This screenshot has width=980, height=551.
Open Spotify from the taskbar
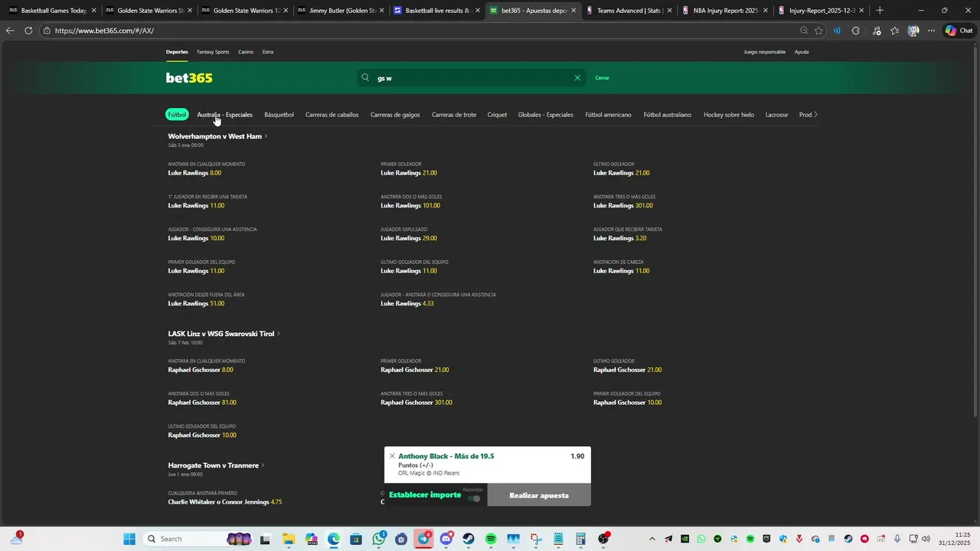click(x=491, y=539)
